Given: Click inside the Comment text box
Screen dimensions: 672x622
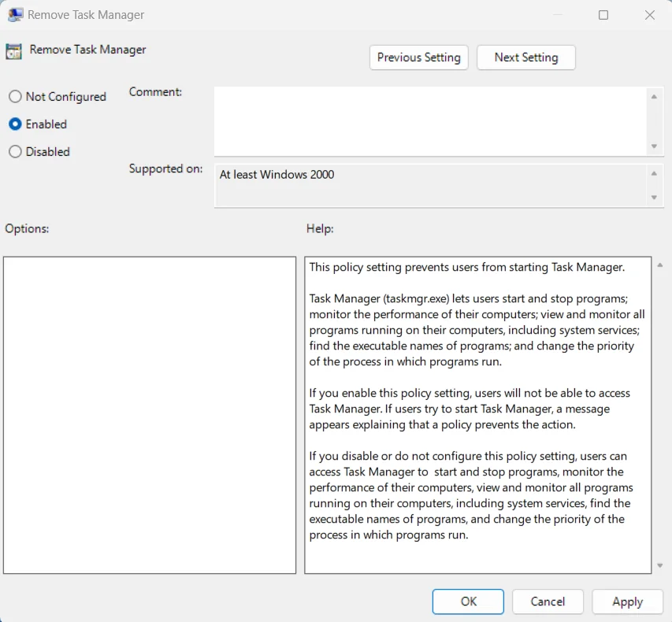Looking at the screenshot, I should tap(432, 121).
